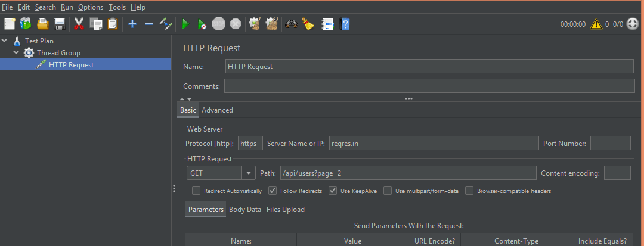The height and width of the screenshot is (246, 644).
Task: Select Test Plan tree label
Action: 39,41
